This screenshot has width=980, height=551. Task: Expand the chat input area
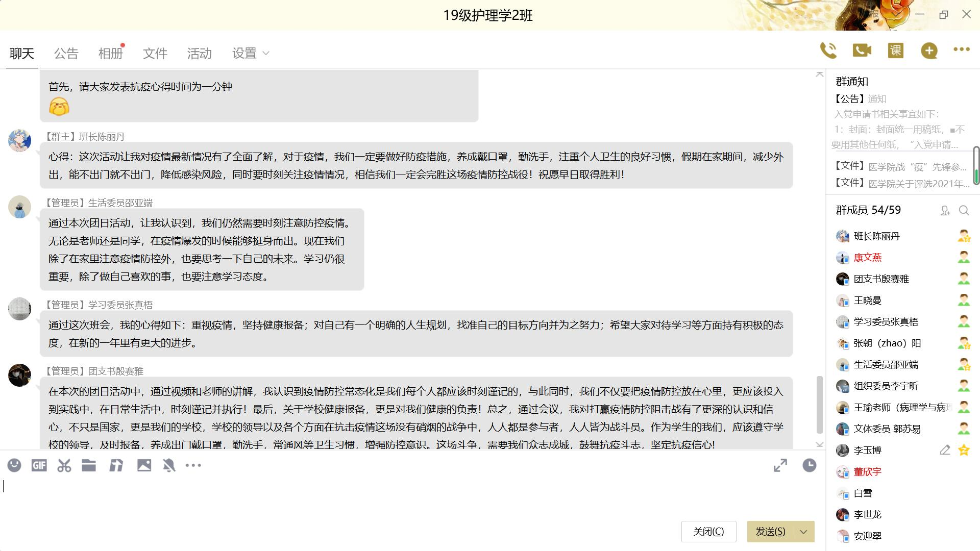(780, 465)
